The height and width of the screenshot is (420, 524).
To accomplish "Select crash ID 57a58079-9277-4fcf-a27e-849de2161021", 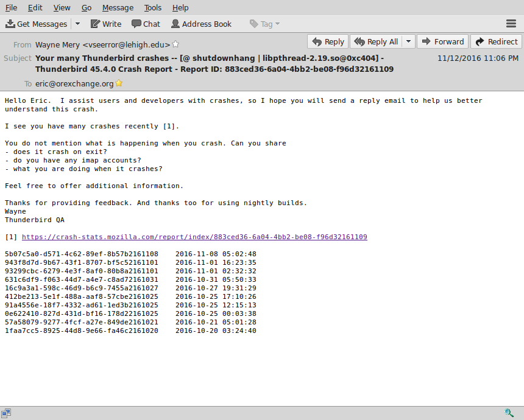I will pos(82,322).
